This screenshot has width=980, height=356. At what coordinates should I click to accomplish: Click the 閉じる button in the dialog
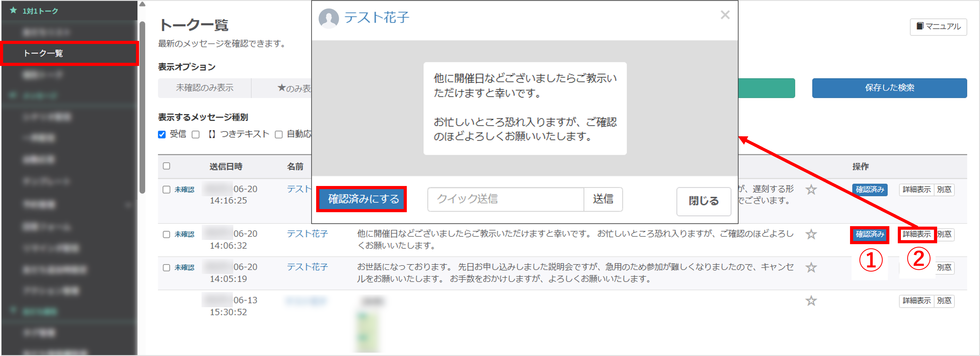pyautogui.click(x=703, y=201)
